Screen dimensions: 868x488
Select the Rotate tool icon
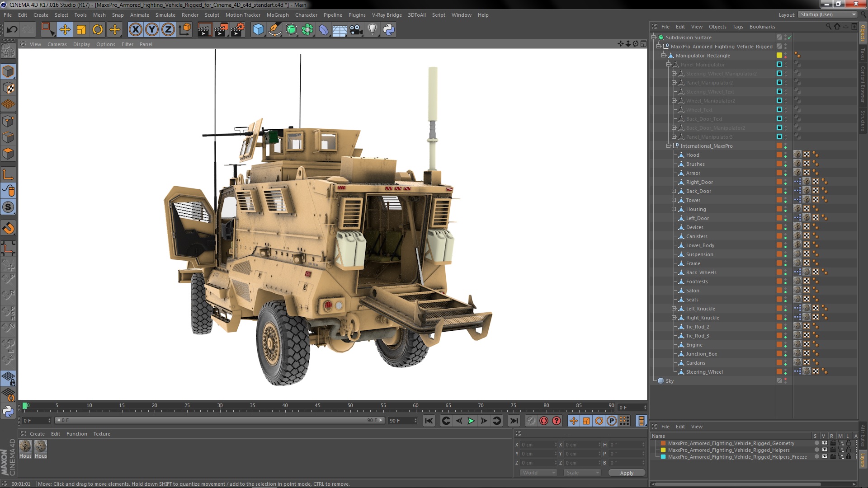pyautogui.click(x=98, y=30)
